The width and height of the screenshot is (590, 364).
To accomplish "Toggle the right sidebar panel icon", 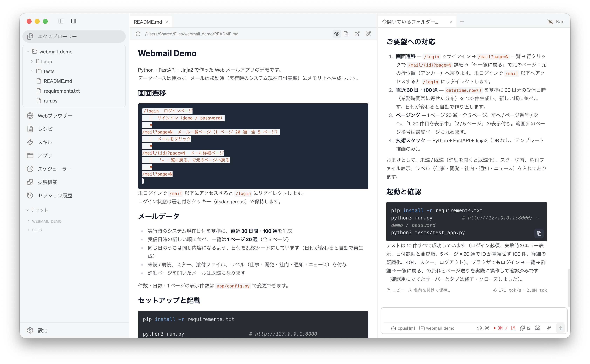I will [x=74, y=21].
